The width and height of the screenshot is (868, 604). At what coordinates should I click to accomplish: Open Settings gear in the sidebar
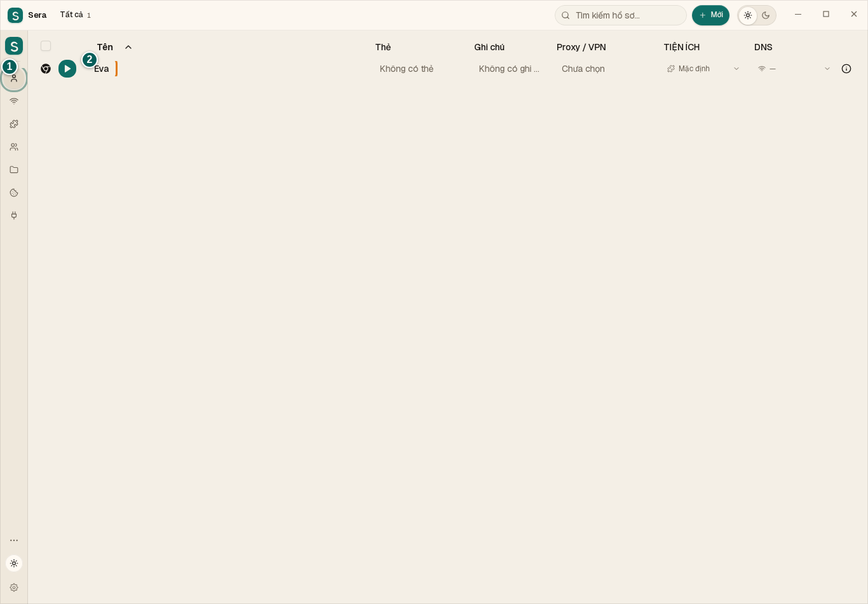[x=14, y=587]
